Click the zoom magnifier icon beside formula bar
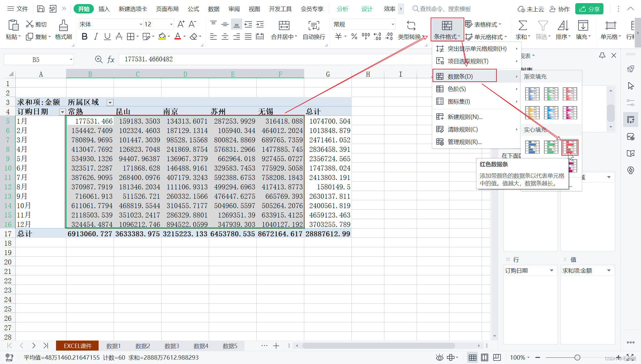The width and height of the screenshot is (641, 364). (99, 59)
